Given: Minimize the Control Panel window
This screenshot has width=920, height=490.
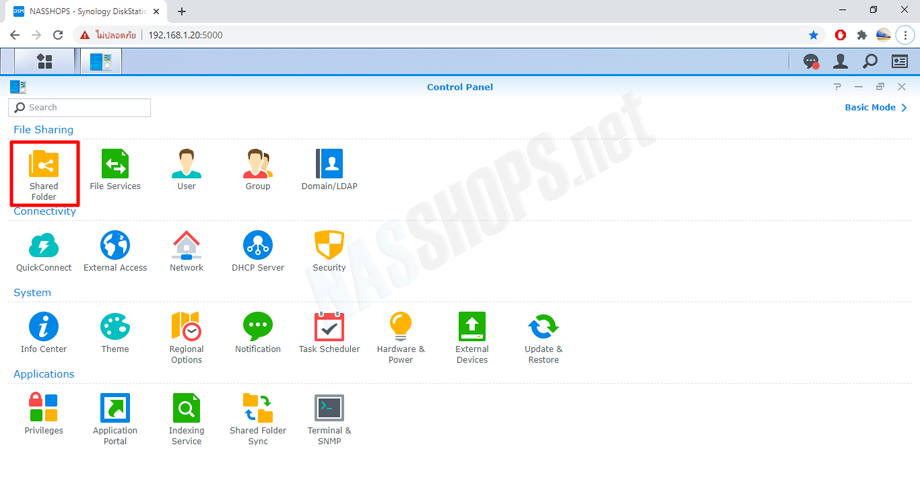Looking at the screenshot, I should (x=858, y=87).
